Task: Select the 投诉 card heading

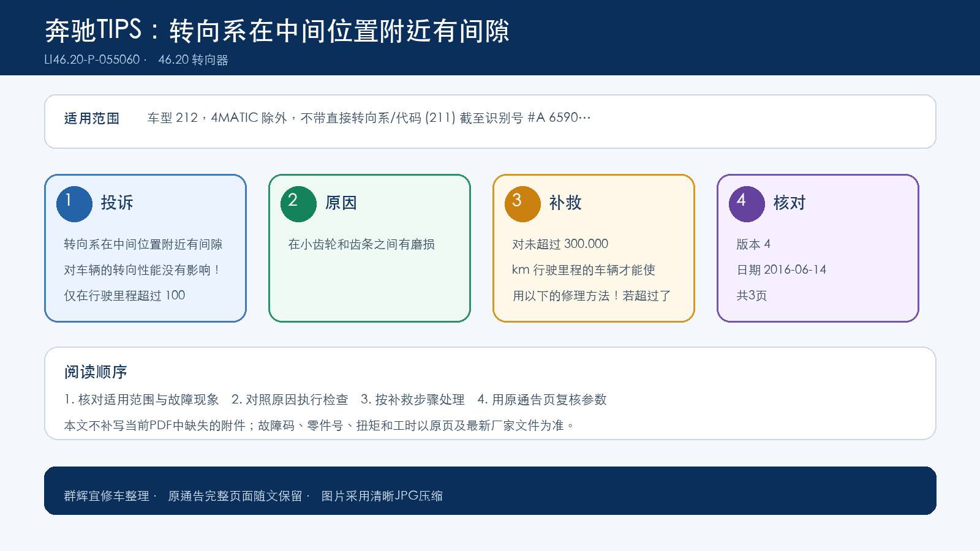Action: pos(117,203)
